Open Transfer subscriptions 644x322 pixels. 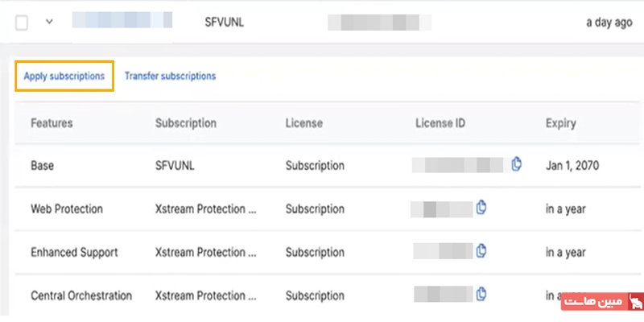point(170,76)
